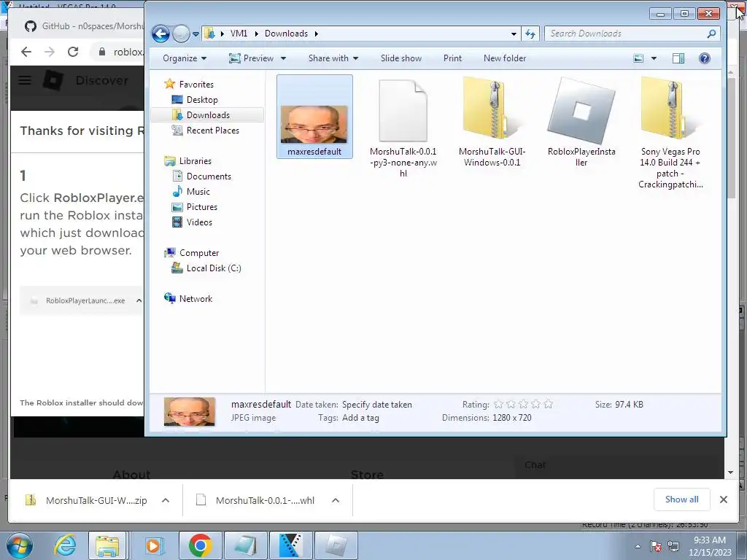Open the Music library
747x560 pixels.
[198, 192]
